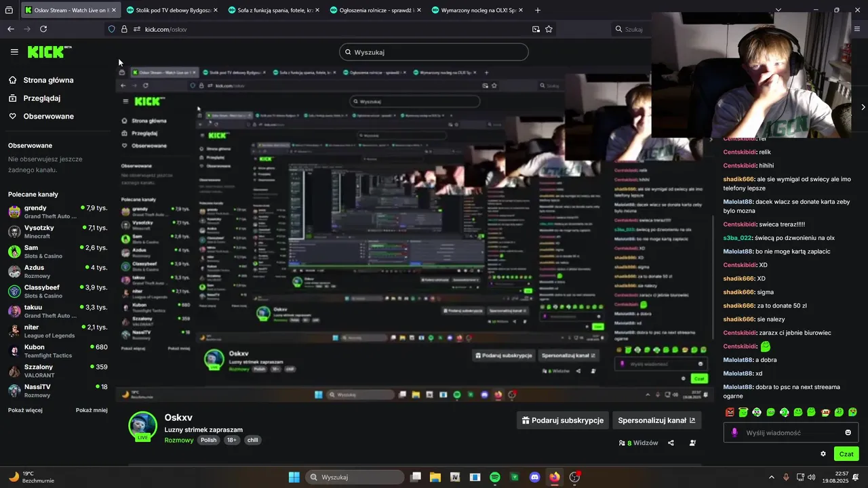Open the Kick hamburger sidebar menu
The image size is (868, 488).
pyautogui.click(x=14, y=52)
